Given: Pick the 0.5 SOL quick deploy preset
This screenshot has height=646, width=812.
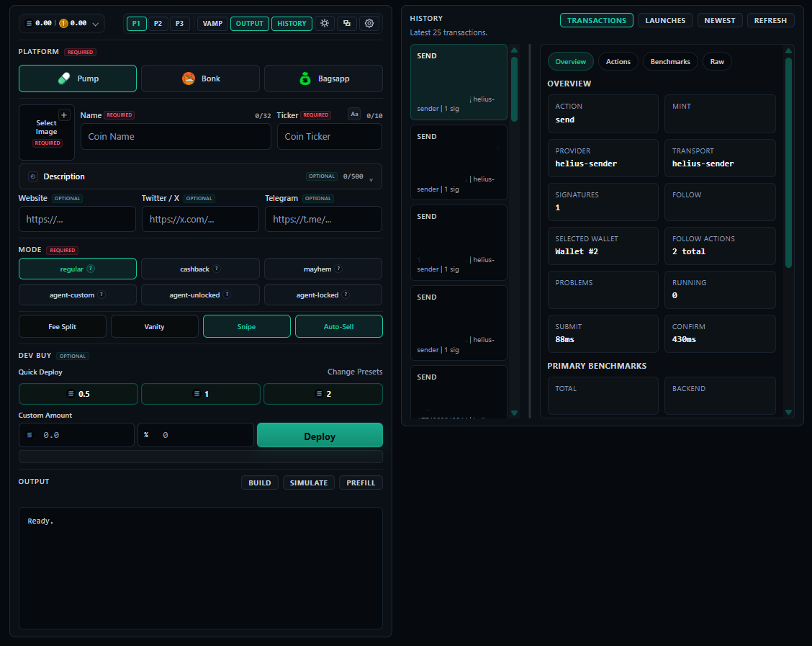Looking at the screenshot, I should [78, 394].
